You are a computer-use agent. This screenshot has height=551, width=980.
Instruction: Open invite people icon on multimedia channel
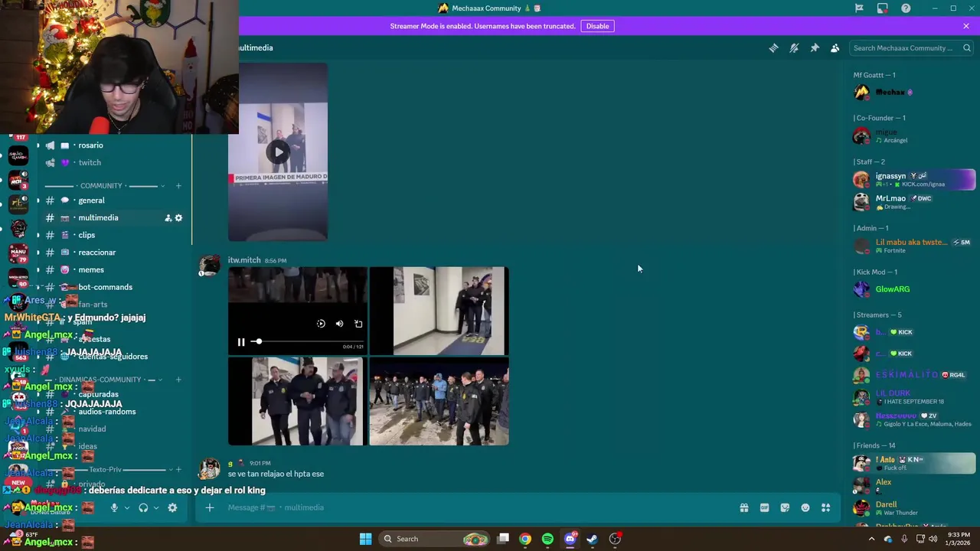(x=168, y=218)
